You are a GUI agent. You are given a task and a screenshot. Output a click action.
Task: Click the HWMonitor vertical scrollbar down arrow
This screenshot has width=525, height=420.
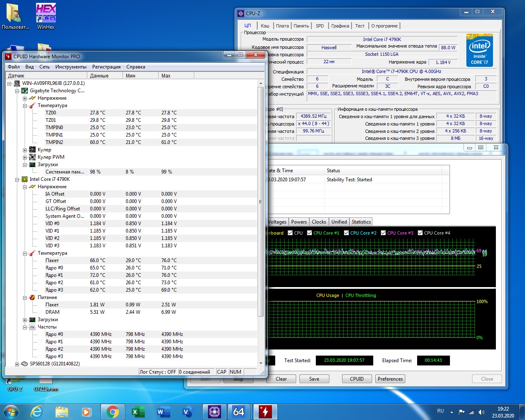coord(261,363)
